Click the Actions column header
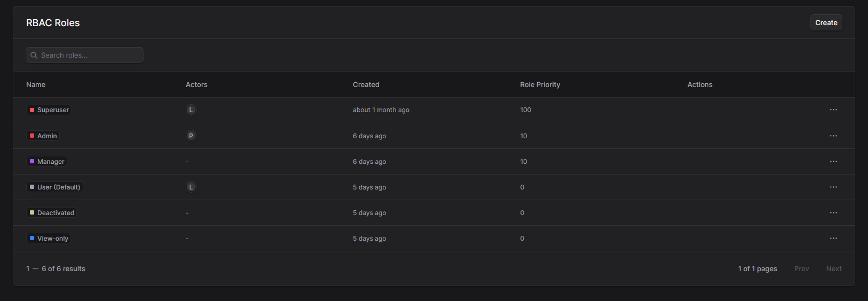 700,85
